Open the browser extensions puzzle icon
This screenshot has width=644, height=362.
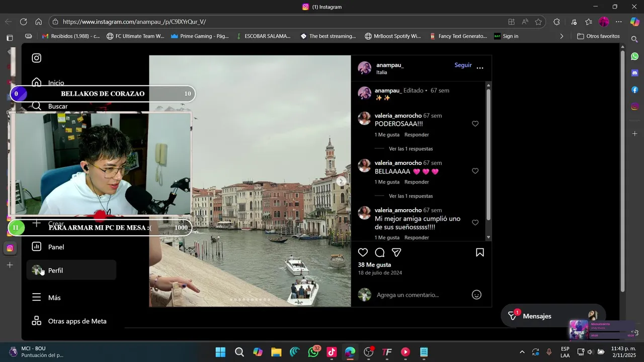pos(556,22)
